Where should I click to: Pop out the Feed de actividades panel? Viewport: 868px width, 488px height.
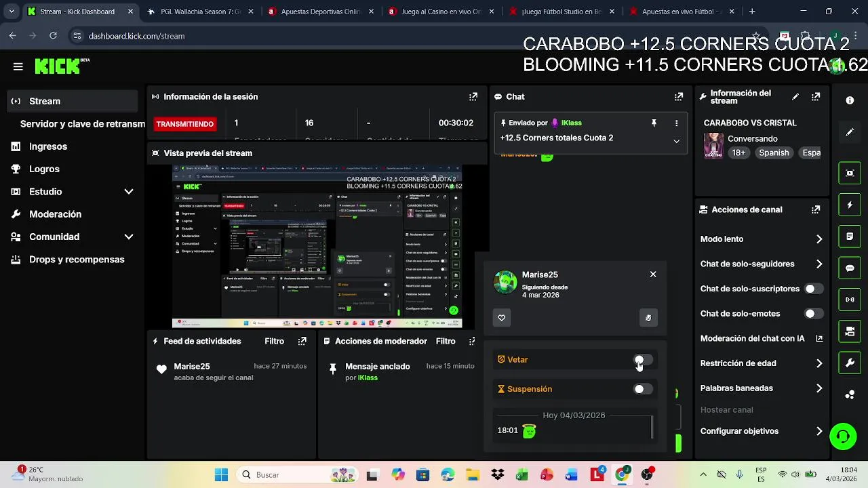[302, 341]
